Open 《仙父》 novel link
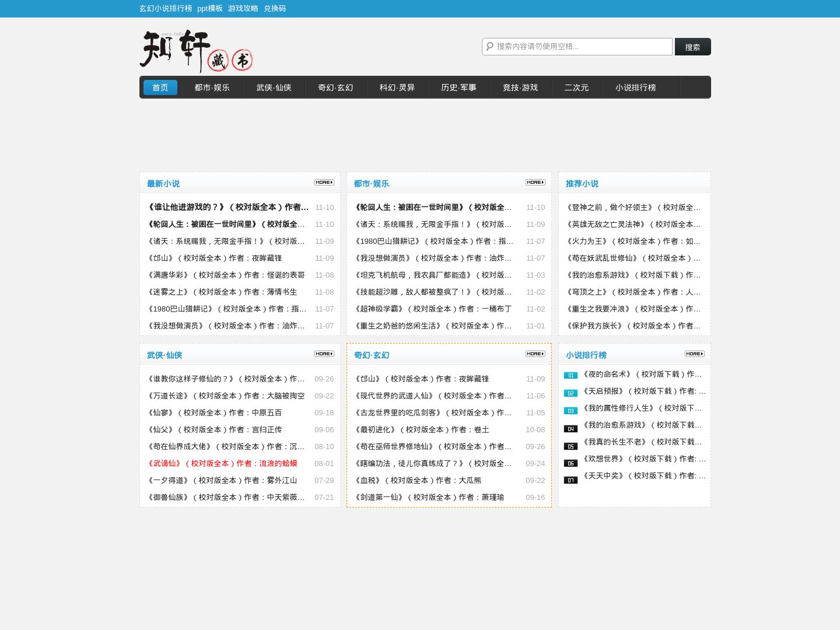 (x=215, y=429)
